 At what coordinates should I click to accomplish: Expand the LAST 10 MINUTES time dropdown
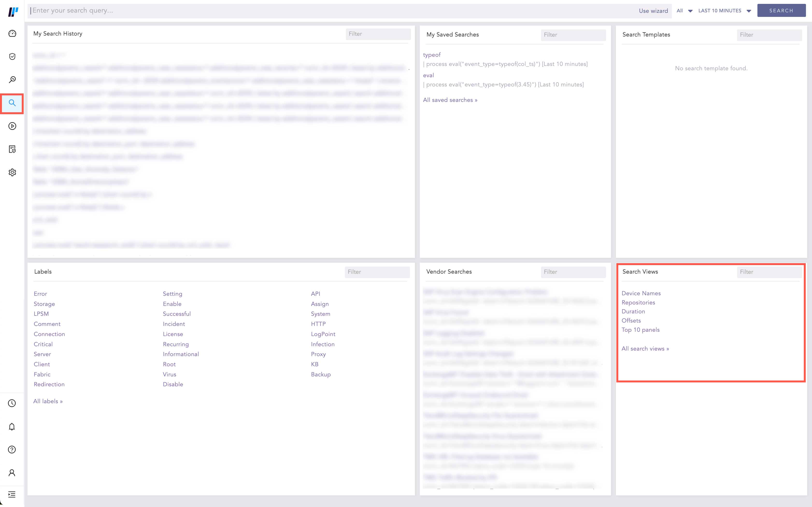[x=725, y=10]
